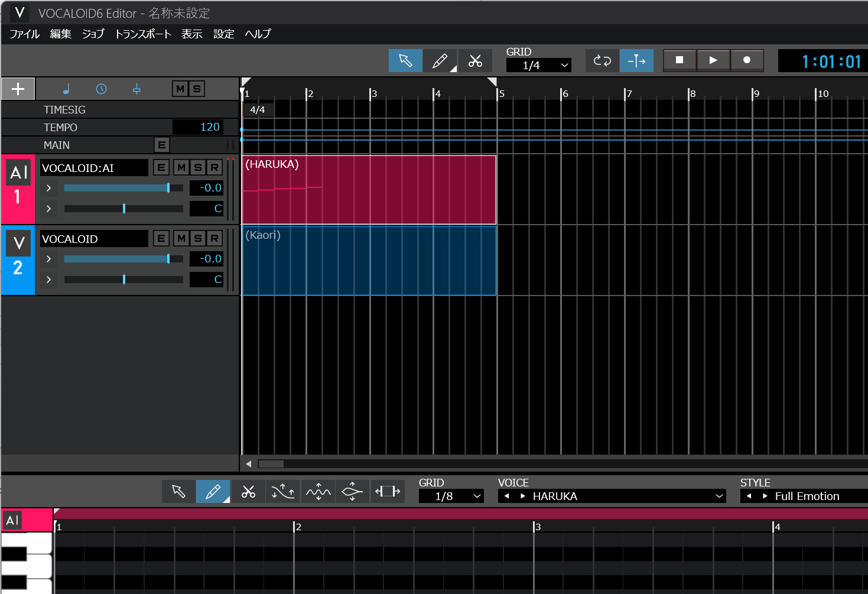This screenshot has width=868, height=594.
Task: Click pan slider of VOCALOID track 2
Action: (x=123, y=280)
